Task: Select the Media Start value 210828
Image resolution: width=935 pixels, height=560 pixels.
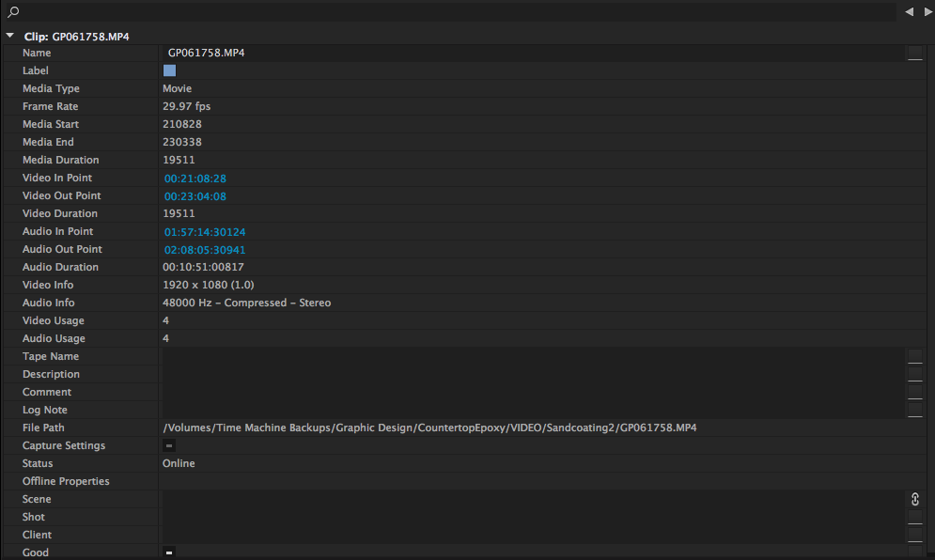Action: (x=182, y=124)
